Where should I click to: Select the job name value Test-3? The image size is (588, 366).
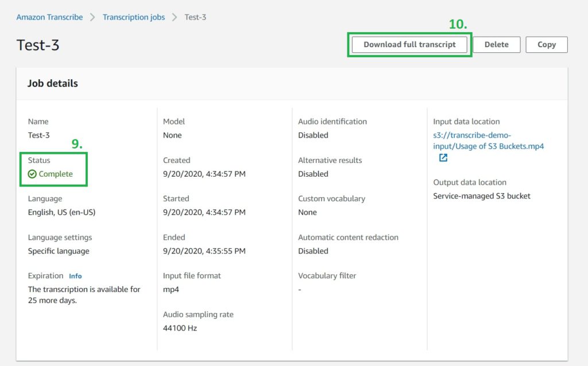coord(38,135)
